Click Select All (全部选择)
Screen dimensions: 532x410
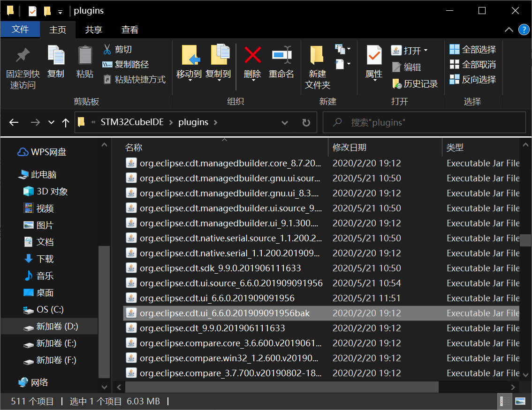[472, 50]
